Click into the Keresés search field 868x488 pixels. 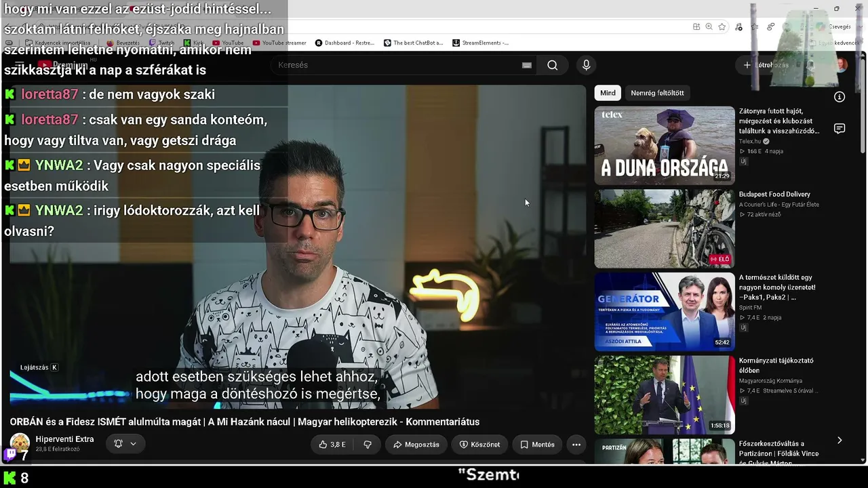tap(397, 65)
